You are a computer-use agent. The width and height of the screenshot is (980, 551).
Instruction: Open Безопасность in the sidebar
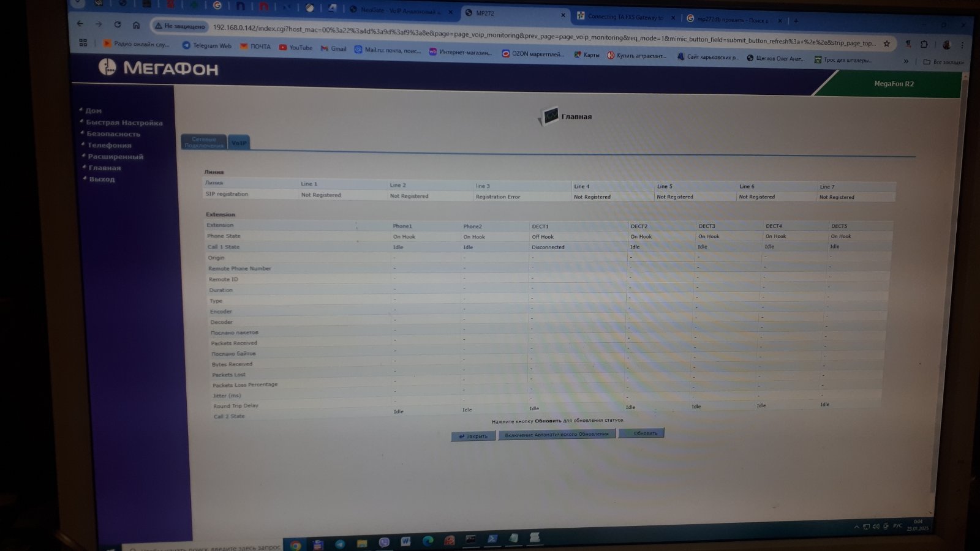113,133
